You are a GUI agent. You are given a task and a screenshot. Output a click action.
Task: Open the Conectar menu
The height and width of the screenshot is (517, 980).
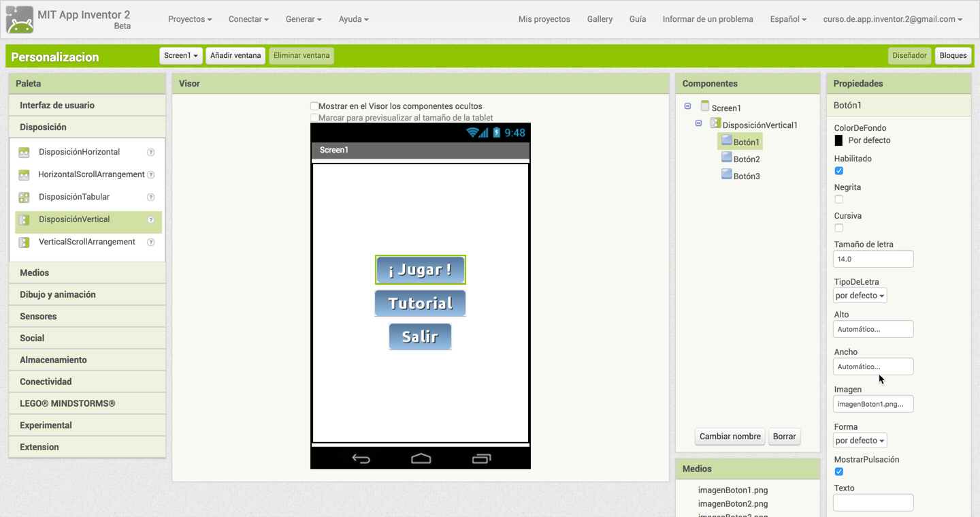click(248, 19)
